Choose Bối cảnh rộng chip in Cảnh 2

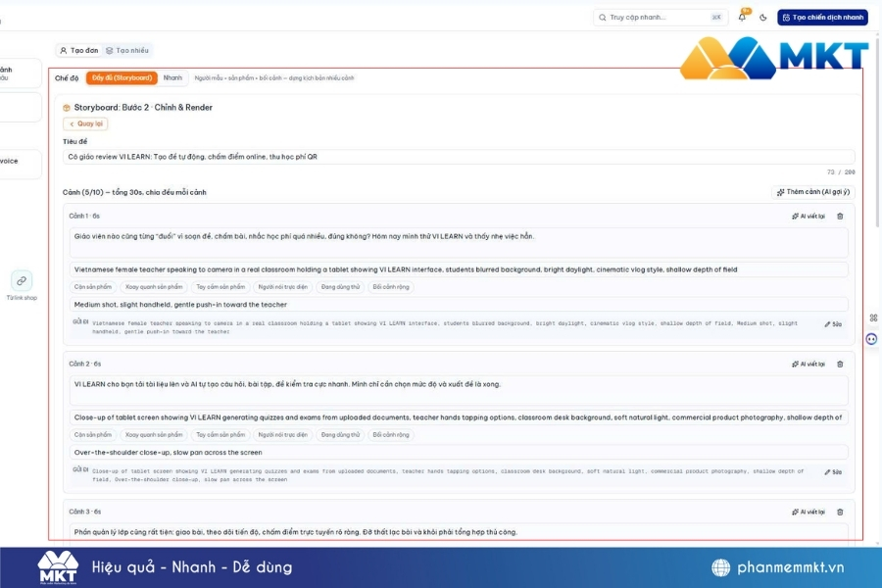click(x=391, y=435)
